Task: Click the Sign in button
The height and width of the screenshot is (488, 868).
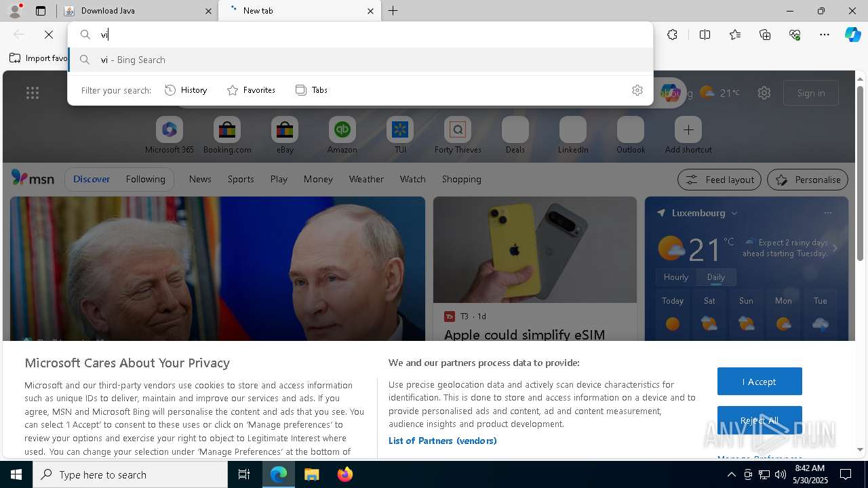Action: [811, 93]
